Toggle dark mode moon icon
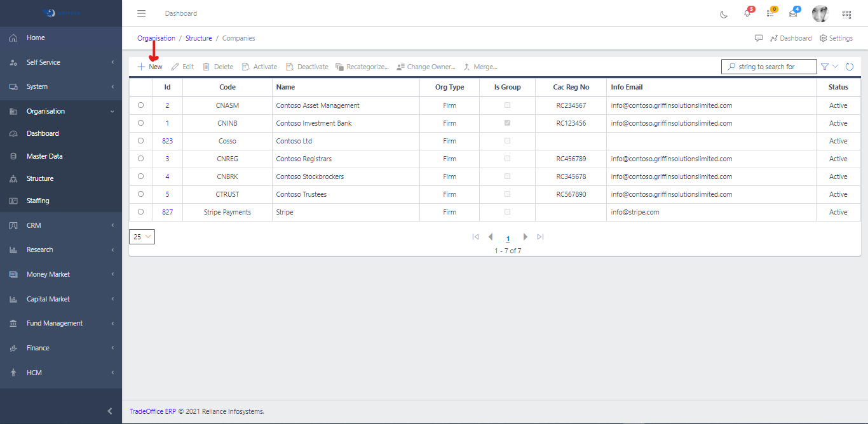 click(x=724, y=14)
